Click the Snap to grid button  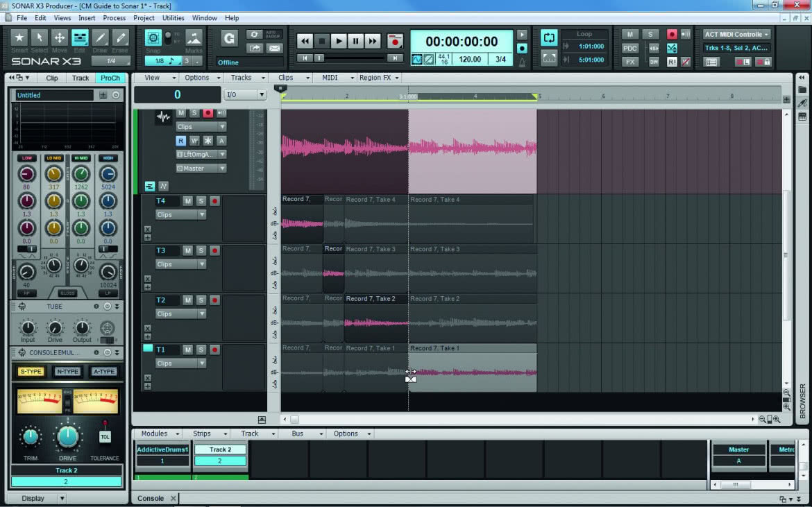(153, 37)
